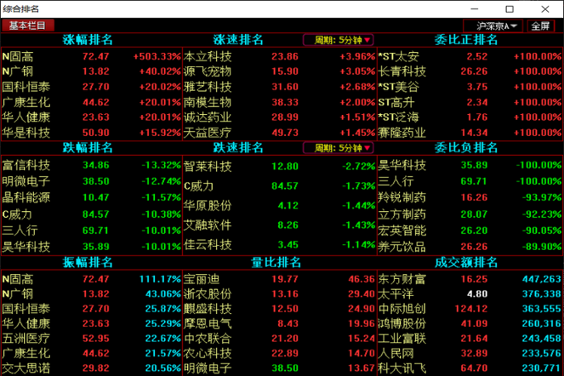Select 宏英智能 row

[x=470, y=231]
